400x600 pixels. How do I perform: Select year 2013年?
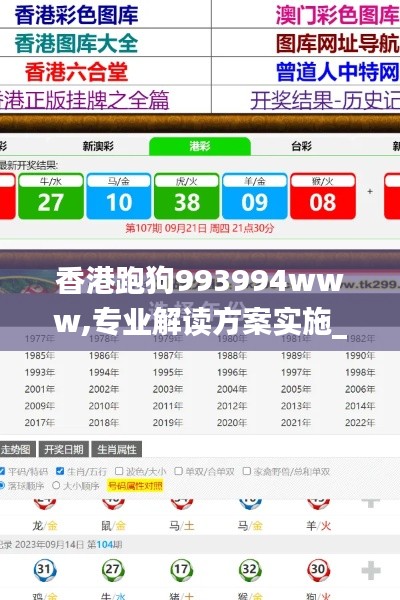tap(296, 406)
